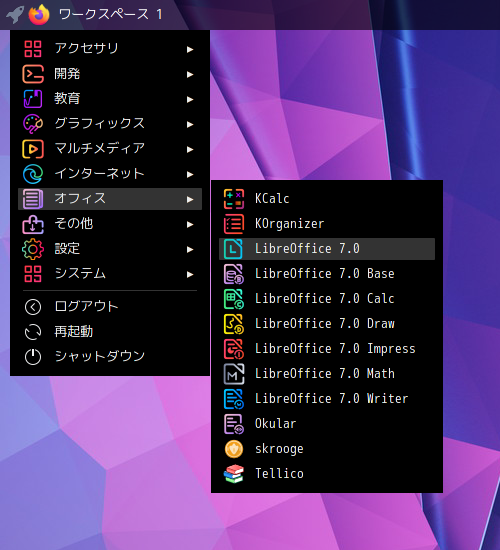Click the 教育 category icon
The height and width of the screenshot is (550, 500).
tap(33, 99)
